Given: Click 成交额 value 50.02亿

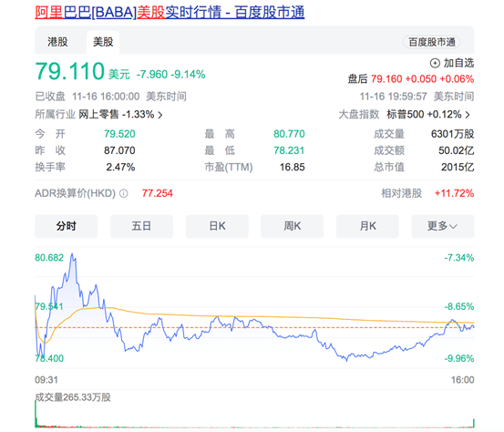Looking at the screenshot, I should [456, 150].
